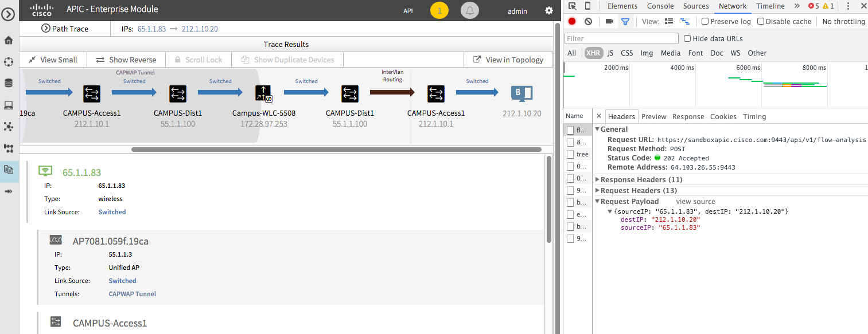This screenshot has width=868, height=334.
Task: Click the Show Reverse button
Action: [126, 60]
